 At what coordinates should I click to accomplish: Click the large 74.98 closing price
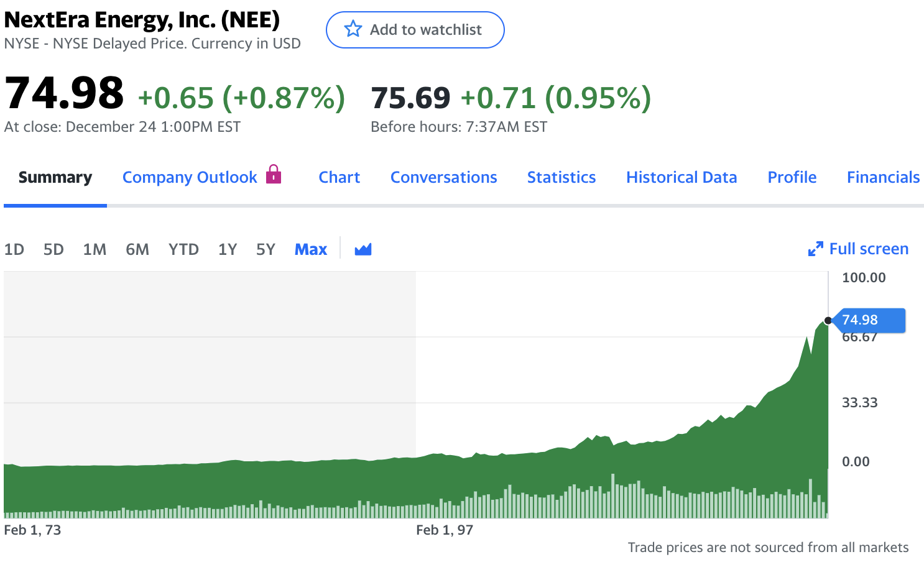65,93
